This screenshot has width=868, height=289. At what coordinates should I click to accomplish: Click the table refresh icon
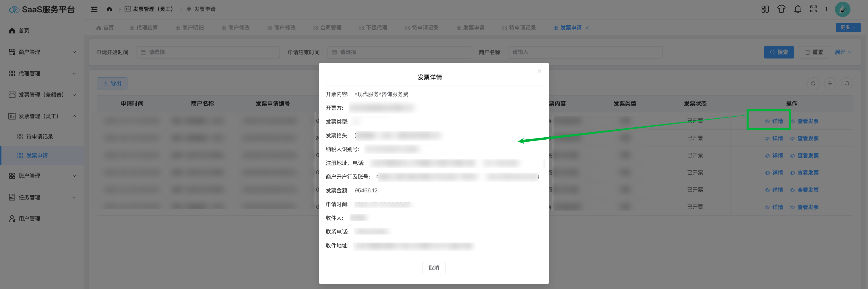click(813, 83)
